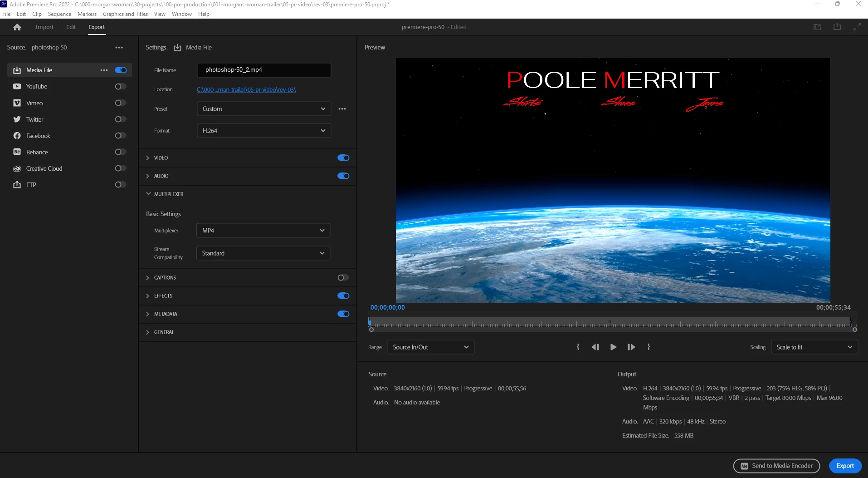Turn off the VIDEO export toggle
This screenshot has width=868, height=478.
pos(343,158)
